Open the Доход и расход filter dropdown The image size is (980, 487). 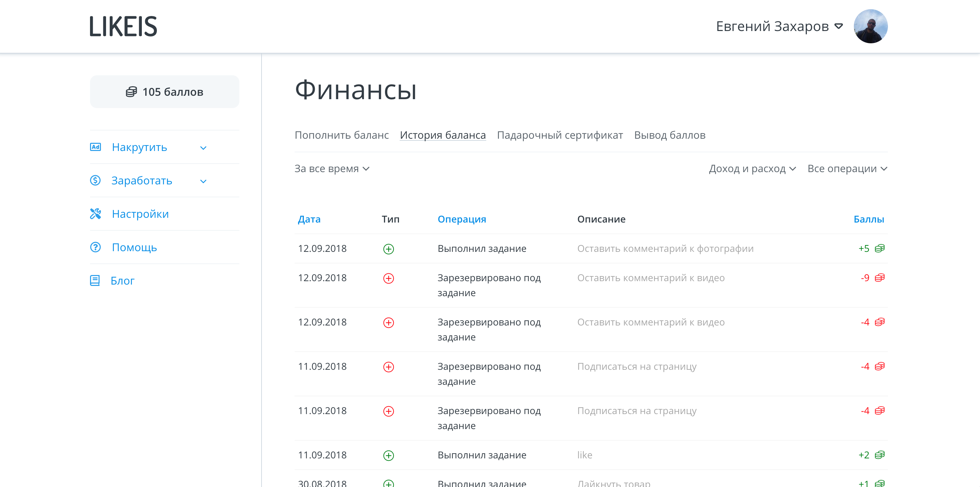coord(752,168)
